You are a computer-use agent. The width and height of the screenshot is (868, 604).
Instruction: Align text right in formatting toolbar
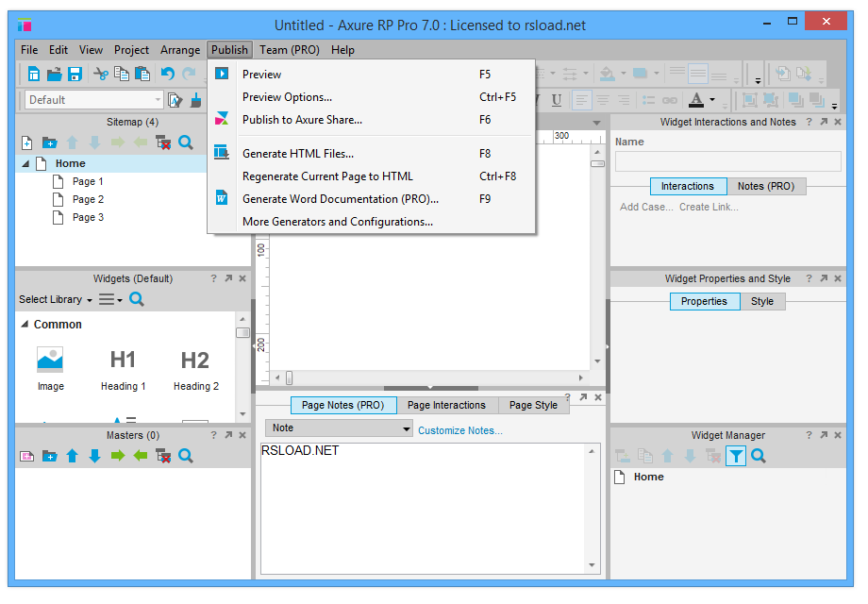point(624,100)
